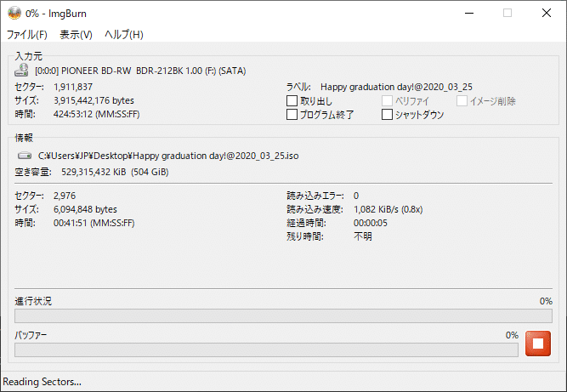Click the ImgBurn flame icon in title bar

point(14,14)
